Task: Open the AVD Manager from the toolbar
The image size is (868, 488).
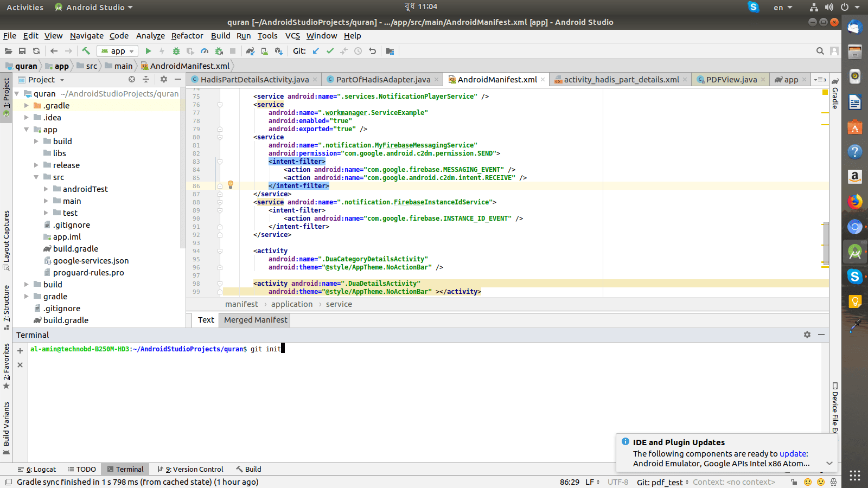Action: pos(264,51)
